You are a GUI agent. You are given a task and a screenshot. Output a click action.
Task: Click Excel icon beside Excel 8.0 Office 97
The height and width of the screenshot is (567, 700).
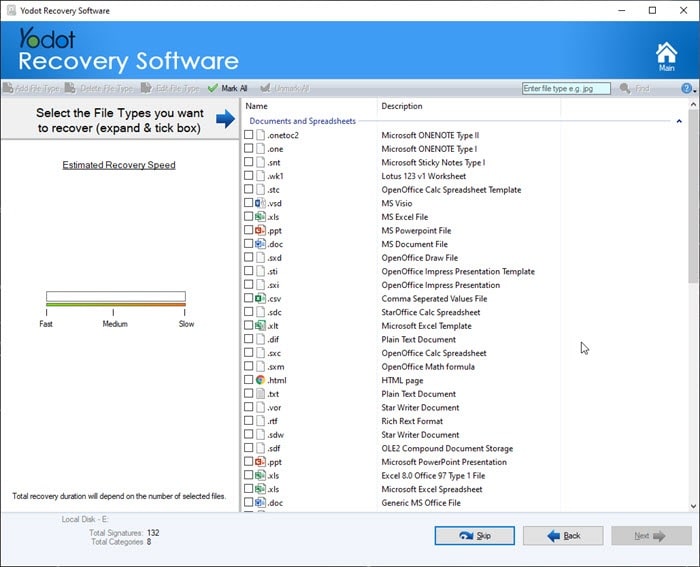click(260, 475)
